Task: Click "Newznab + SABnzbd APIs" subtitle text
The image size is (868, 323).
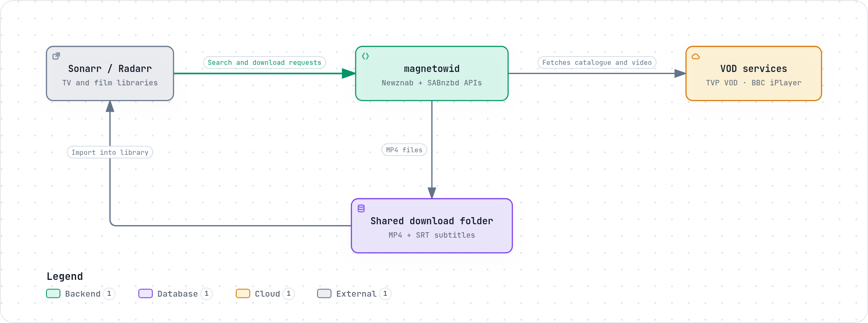Action: coord(432,83)
